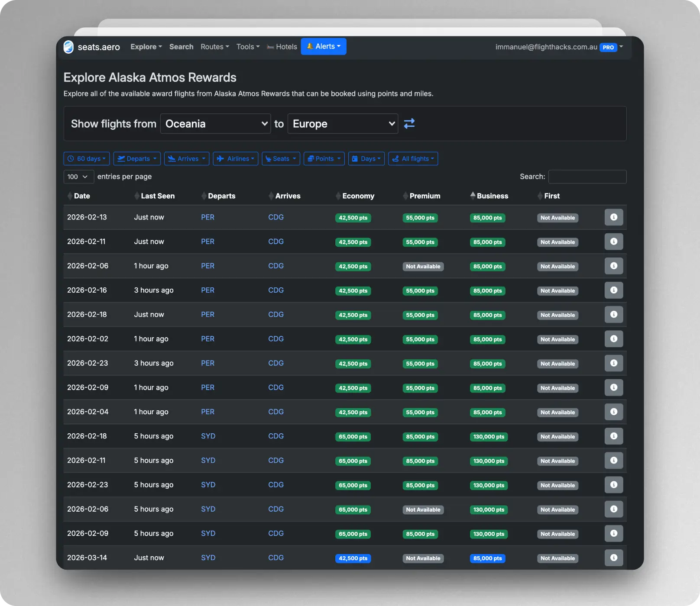Open the Points filter dropdown
This screenshot has height=606, width=700.
tap(324, 159)
